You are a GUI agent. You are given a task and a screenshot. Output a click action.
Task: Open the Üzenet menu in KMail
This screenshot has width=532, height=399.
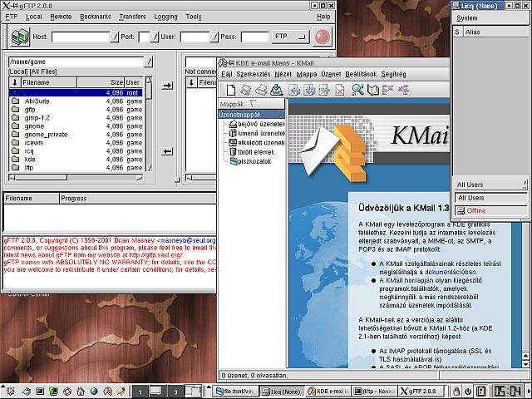tap(330, 74)
